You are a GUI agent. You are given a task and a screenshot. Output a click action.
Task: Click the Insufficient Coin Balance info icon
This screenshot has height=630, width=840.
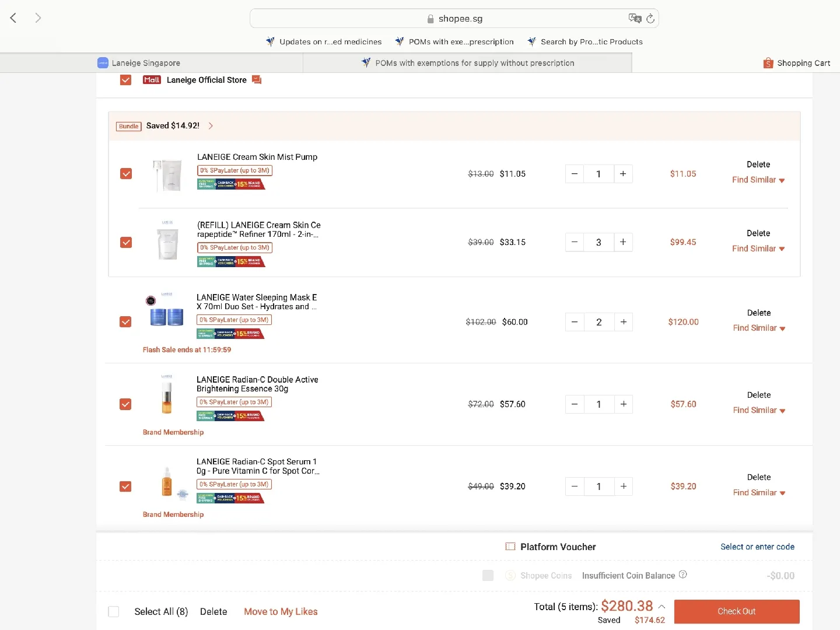[682, 575]
